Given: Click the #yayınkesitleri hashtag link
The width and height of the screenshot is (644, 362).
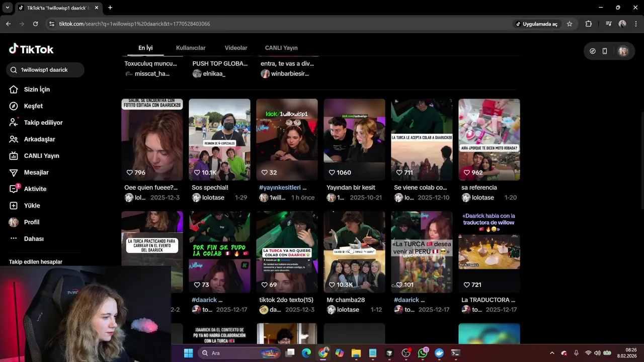Looking at the screenshot, I should [x=280, y=188].
